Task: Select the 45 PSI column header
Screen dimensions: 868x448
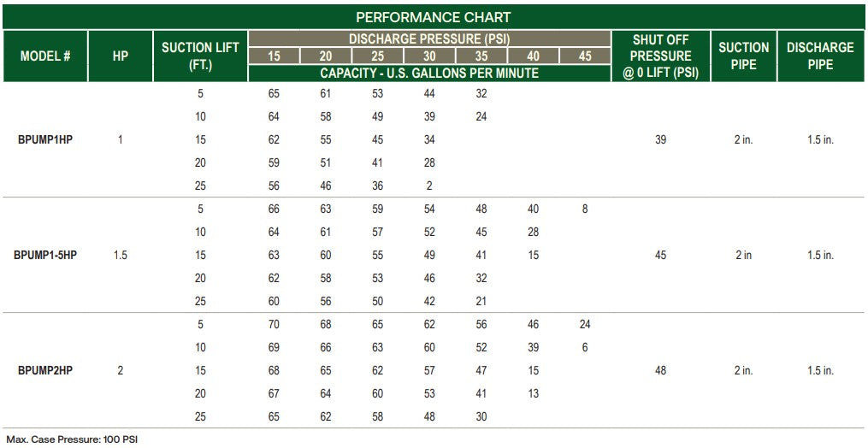Action: 585,56
